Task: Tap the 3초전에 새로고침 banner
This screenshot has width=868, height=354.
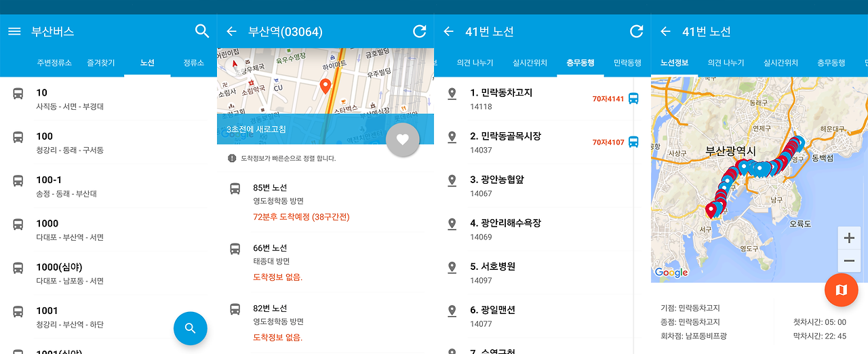Action: [x=325, y=129]
